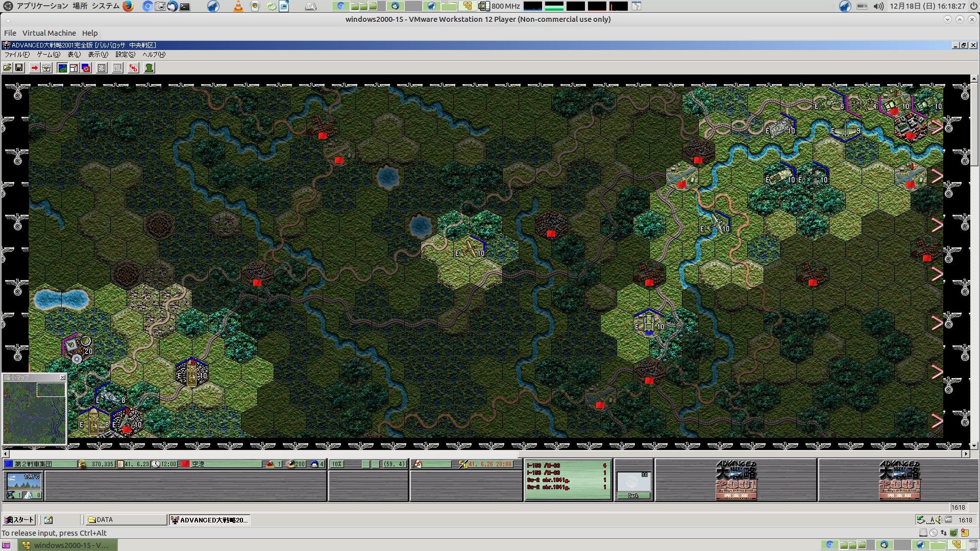This screenshot has height=551, width=980.
Task: Open the ヘルプ(H) menu
Action: [x=154, y=55]
